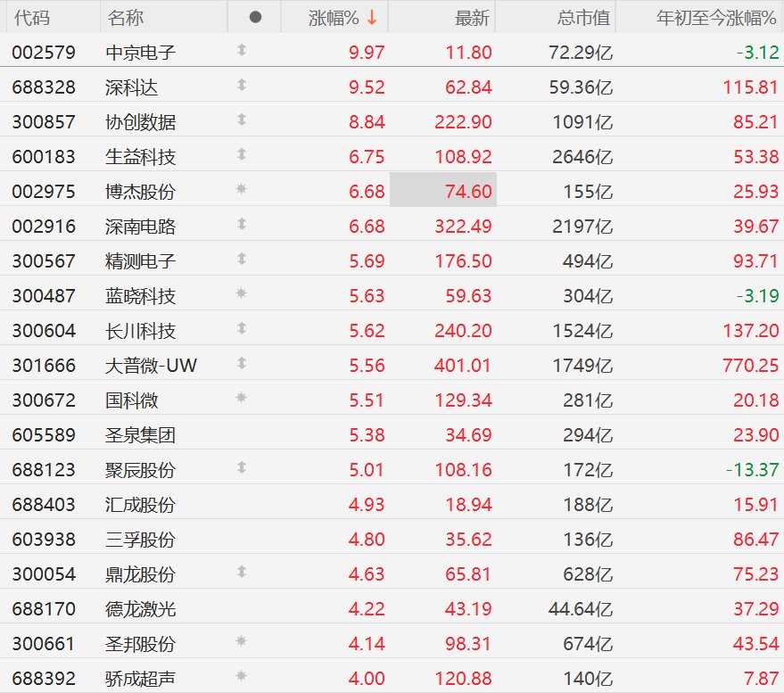
Task: Click the marker icon for 大普微-UW
Action: pos(242,363)
